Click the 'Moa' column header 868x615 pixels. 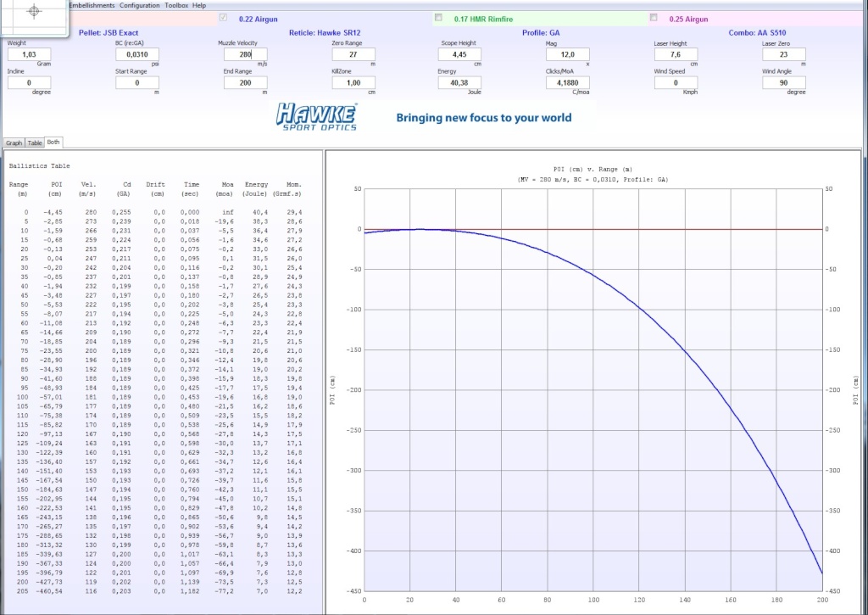(x=227, y=185)
